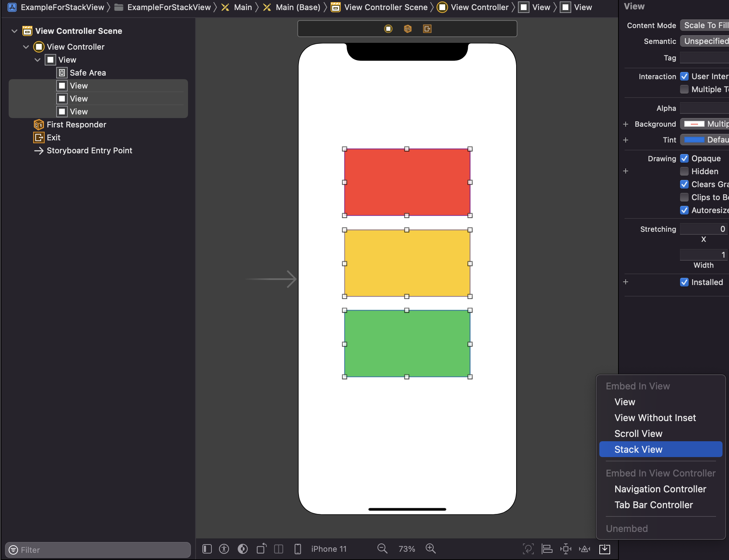Collapse the View Controller Scene disclosure arrow
The width and height of the screenshot is (729, 560).
click(14, 31)
